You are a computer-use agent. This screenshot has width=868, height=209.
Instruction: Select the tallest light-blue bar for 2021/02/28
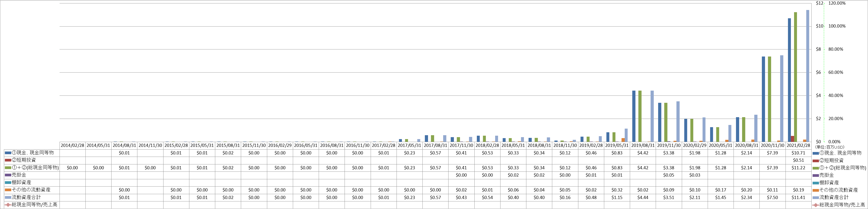[x=807, y=76]
